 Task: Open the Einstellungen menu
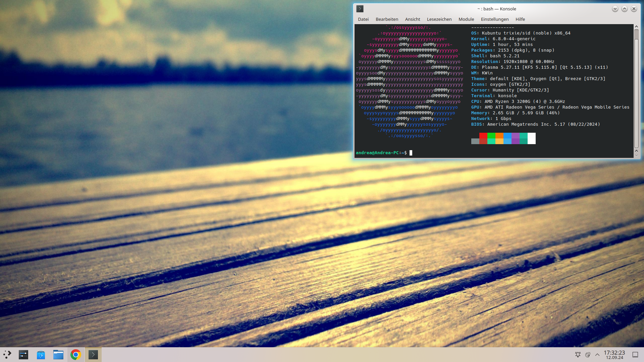[x=494, y=19]
